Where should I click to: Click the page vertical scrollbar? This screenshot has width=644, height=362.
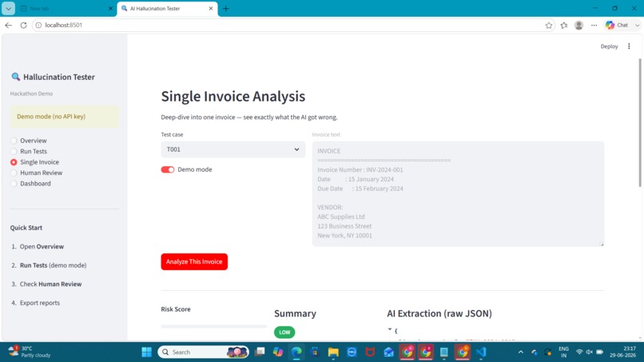(x=639, y=123)
